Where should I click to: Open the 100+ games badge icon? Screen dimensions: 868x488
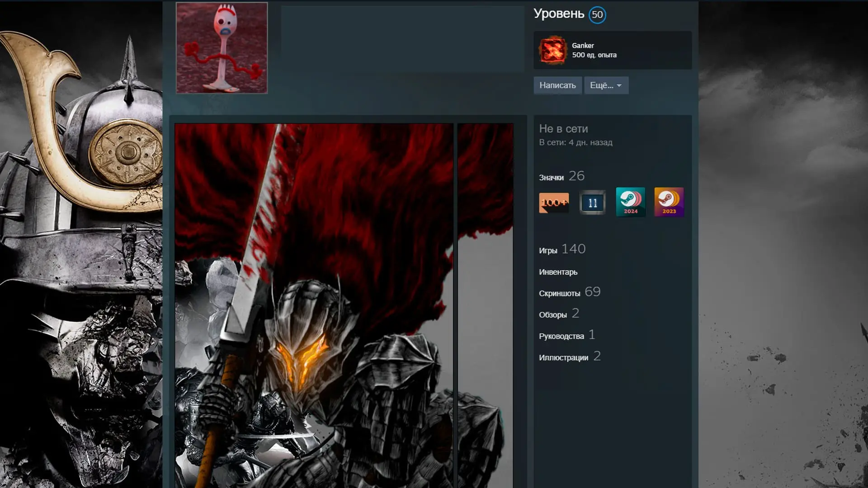click(554, 202)
